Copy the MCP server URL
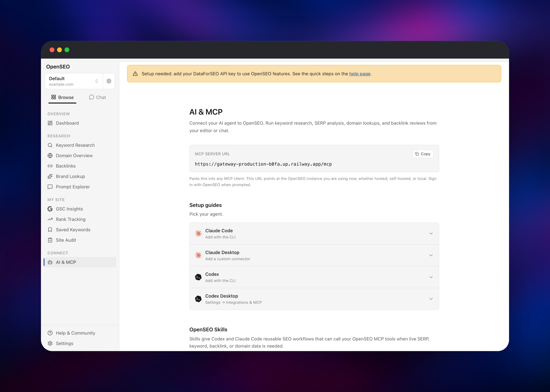This screenshot has height=392, width=550. coord(423,154)
